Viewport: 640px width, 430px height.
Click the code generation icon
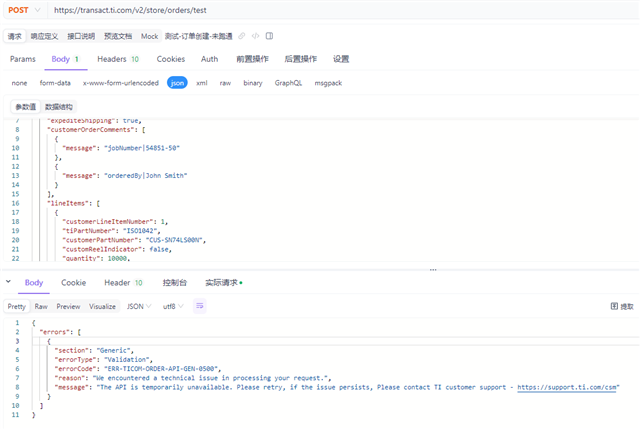pyautogui.click(x=256, y=36)
